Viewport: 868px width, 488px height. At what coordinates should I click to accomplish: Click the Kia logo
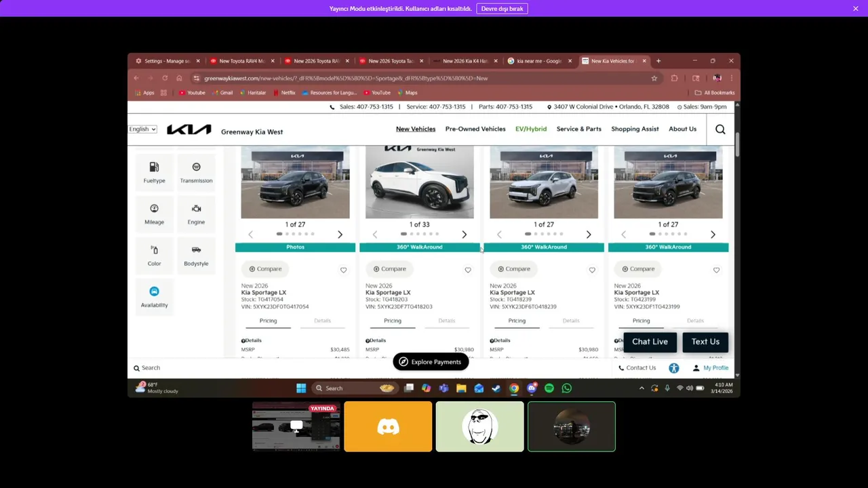(189, 129)
